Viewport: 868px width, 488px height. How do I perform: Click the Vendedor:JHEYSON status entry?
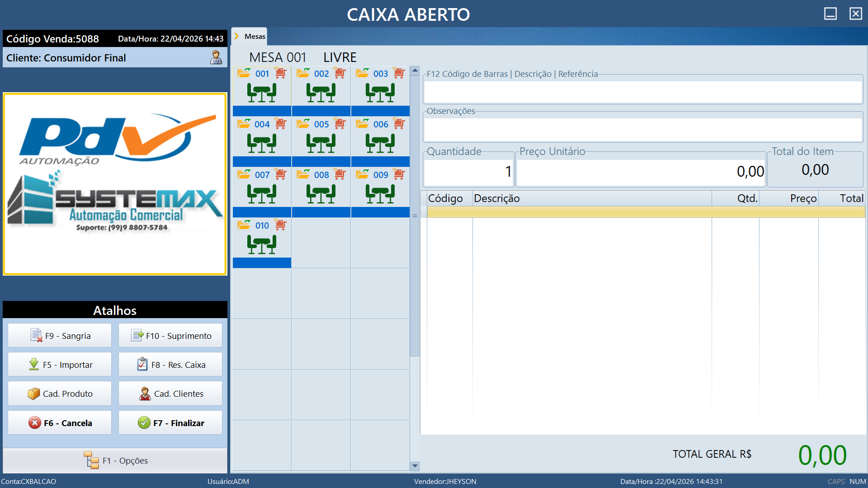(x=445, y=481)
